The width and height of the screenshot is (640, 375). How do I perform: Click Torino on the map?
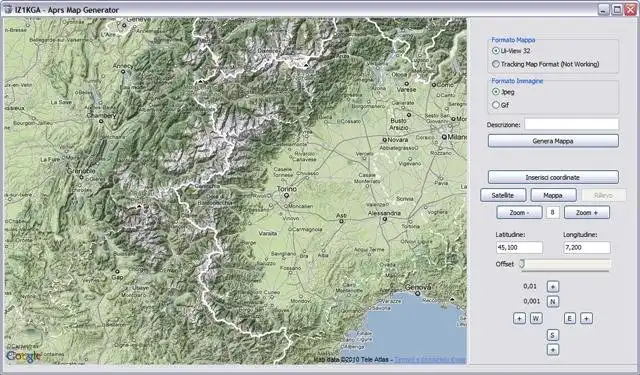click(x=287, y=189)
